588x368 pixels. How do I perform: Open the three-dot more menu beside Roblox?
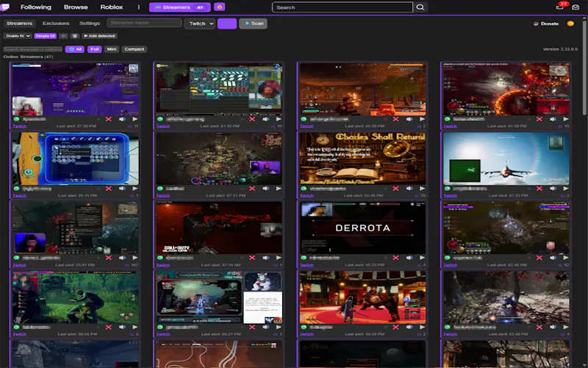click(x=139, y=7)
